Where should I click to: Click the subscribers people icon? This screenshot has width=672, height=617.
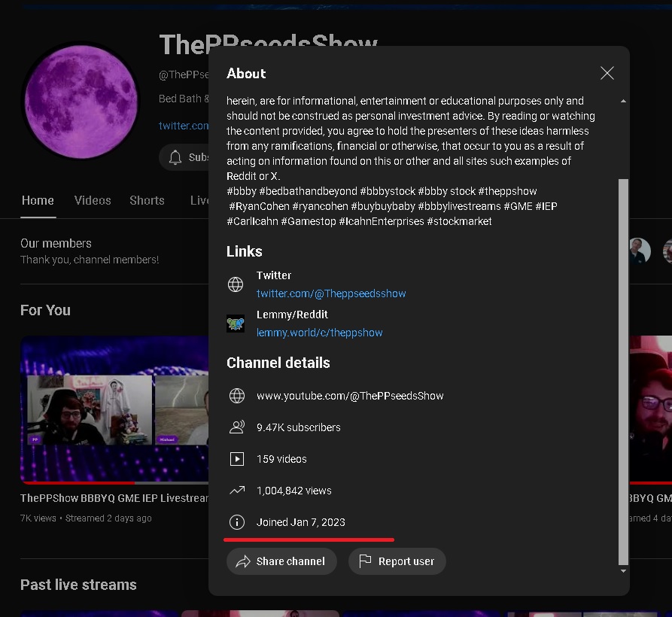coord(236,427)
